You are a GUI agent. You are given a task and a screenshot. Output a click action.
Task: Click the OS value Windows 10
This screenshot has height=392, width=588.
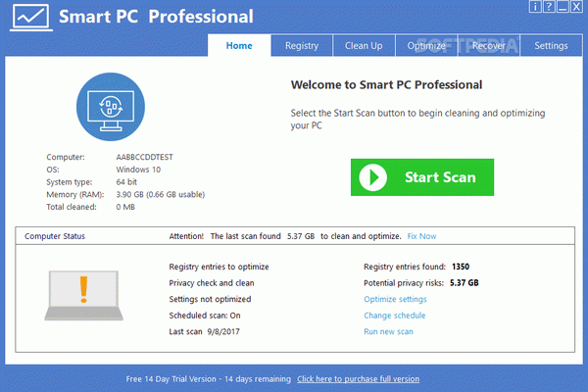click(138, 170)
